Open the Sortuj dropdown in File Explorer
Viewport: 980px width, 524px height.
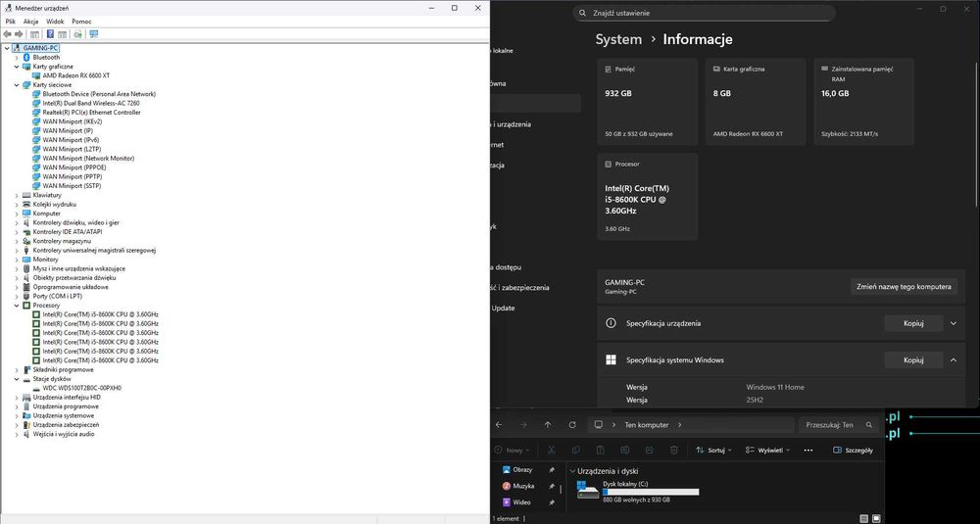click(x=713, y=450)
